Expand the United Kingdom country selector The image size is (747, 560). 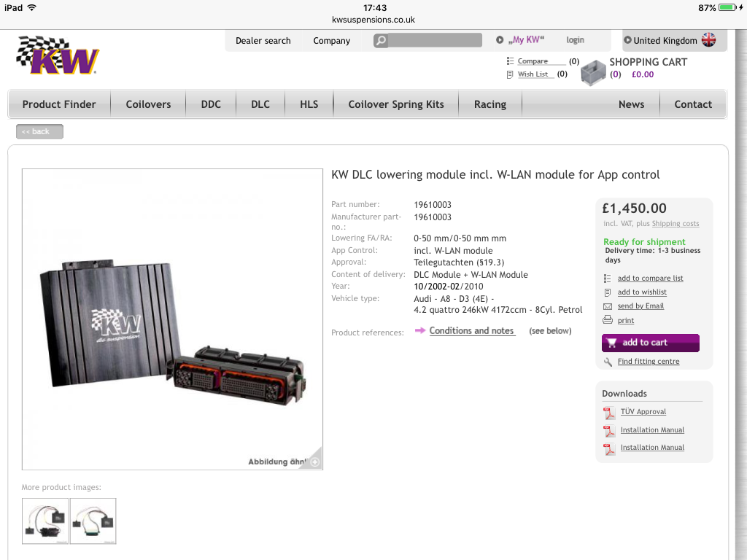tap(675, 41)
